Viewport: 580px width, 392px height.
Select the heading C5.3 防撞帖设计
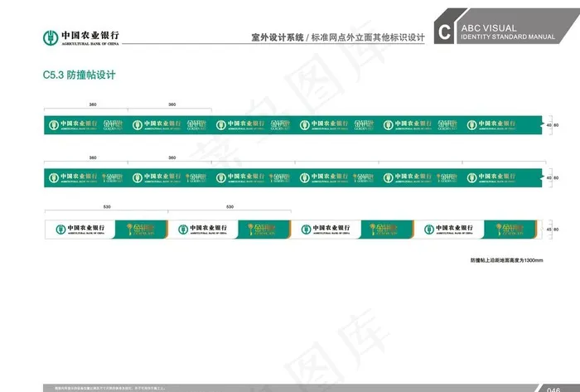point(80,75)
